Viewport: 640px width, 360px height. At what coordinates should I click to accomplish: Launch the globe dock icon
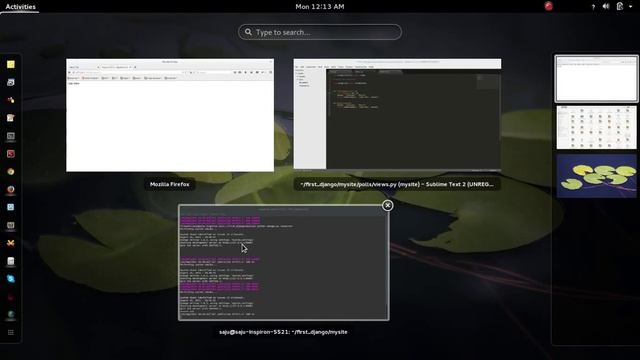[x=11, y=314]
